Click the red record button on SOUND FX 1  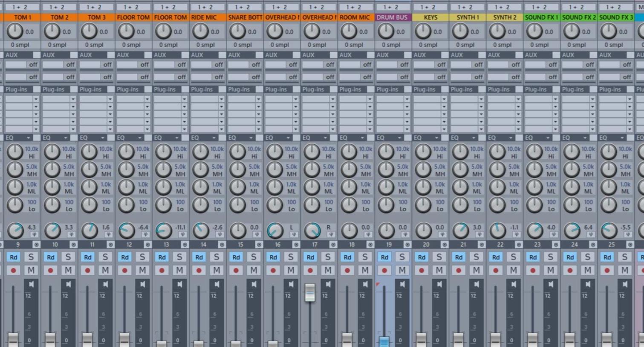[533, 270]
